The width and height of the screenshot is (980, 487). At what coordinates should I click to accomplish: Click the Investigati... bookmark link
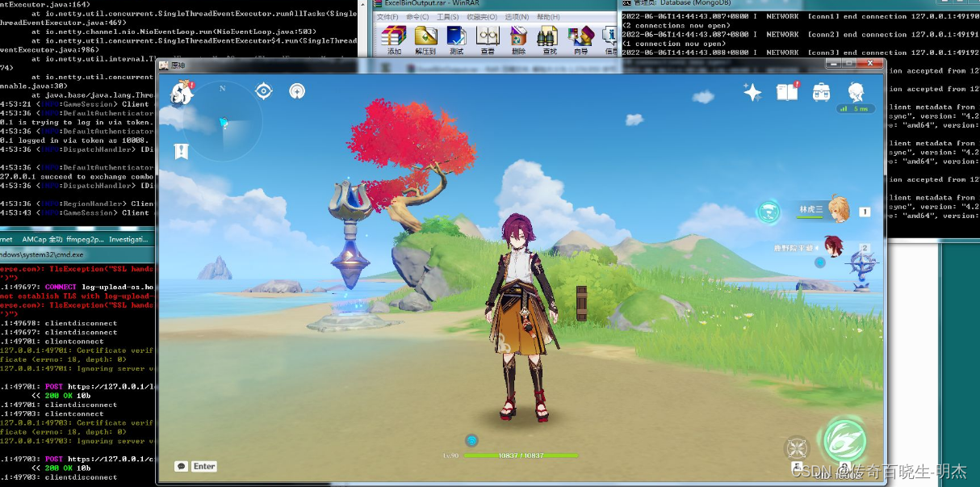coord(128,240)
